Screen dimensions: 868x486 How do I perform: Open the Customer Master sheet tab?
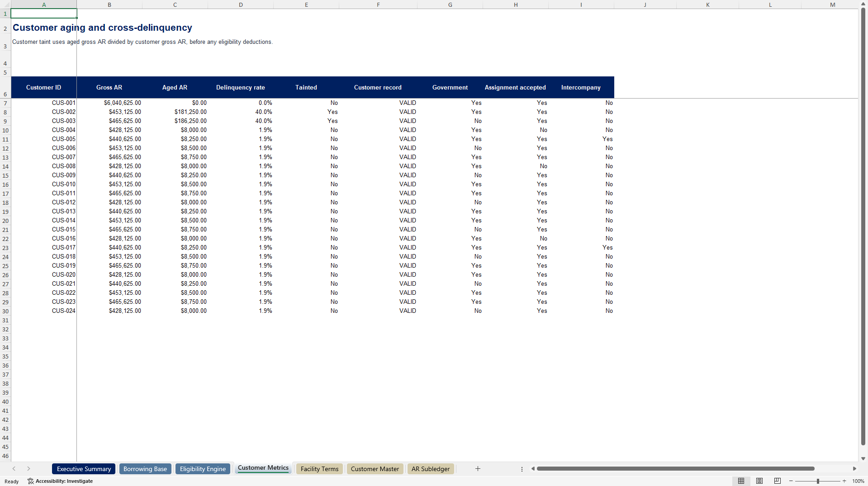coord(375,469)
